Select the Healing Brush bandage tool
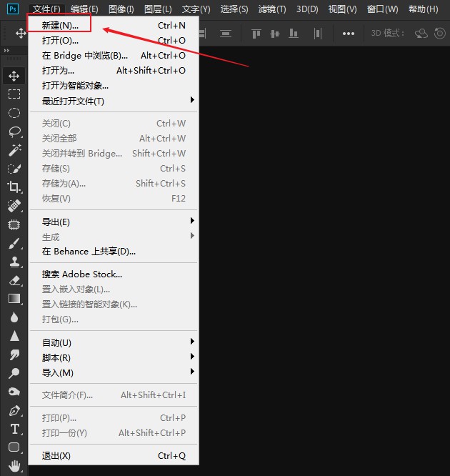Image resolution: width=450 pixels, height=476 pixels. pyautogui.click(x=14, y=206)
